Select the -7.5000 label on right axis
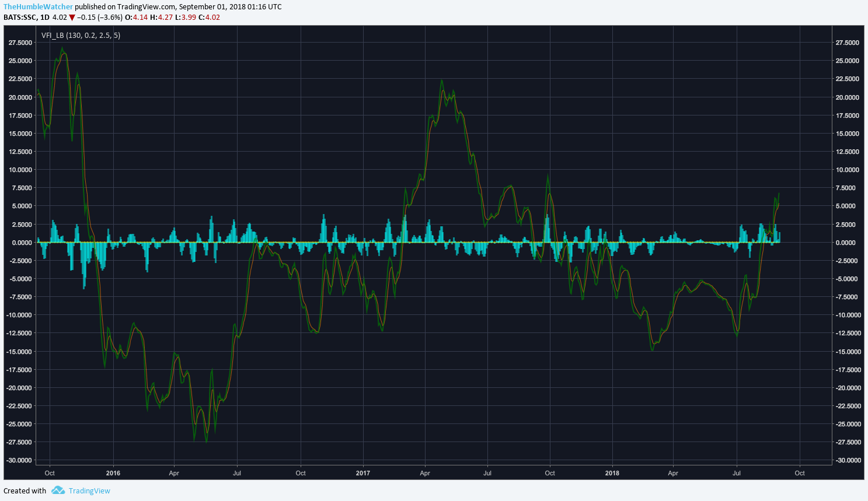The width and height of the screenshot is (868, 501). 847,297
